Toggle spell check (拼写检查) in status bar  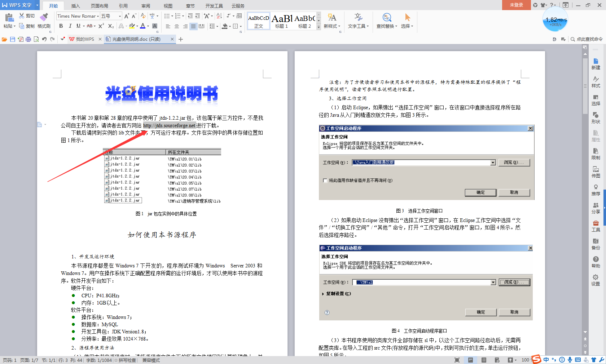125,360
